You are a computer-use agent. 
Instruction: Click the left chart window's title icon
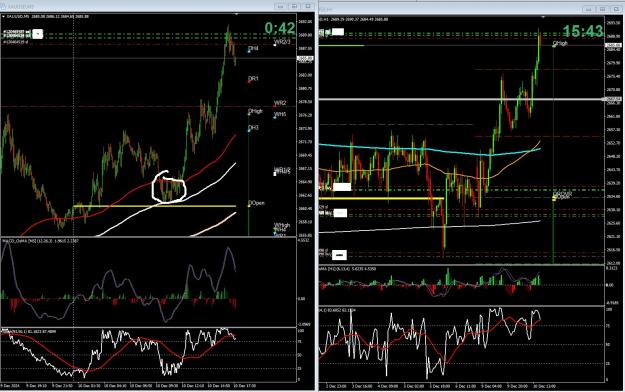4,7
